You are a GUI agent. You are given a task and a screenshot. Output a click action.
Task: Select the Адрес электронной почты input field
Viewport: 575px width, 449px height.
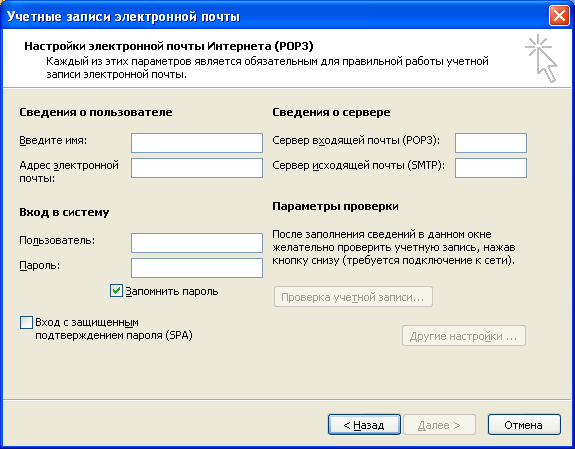pyautogui.click(x=197, y=168)
